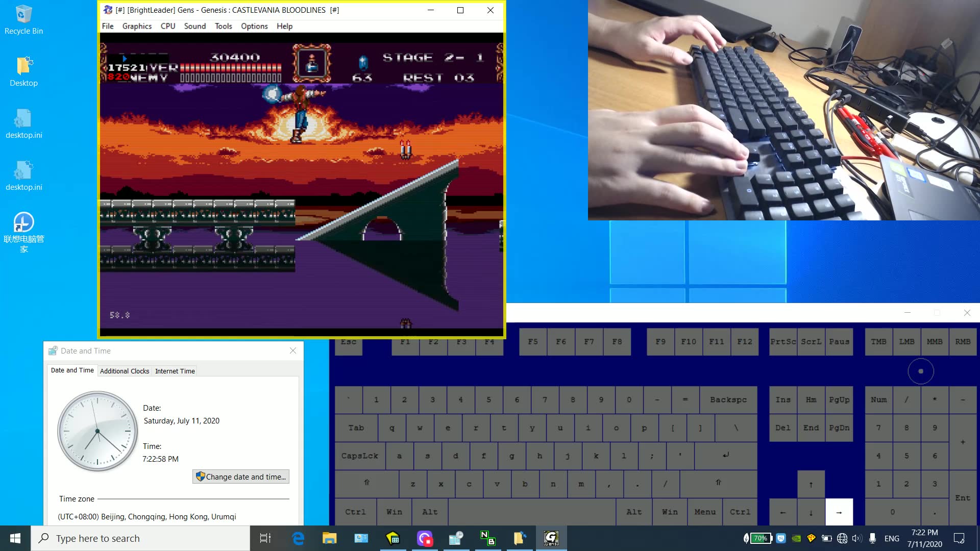The image size is (980, 551).
Task: Click the 'Saturday, July 11, 2020' date text
Action: (x=181, y=420)
